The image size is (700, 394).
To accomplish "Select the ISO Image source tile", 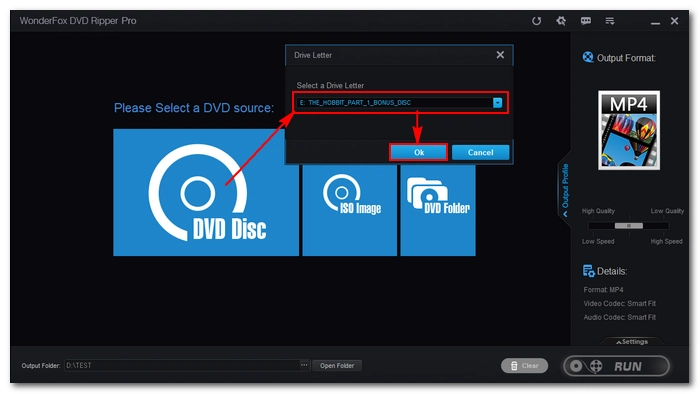I will [350, 210].
